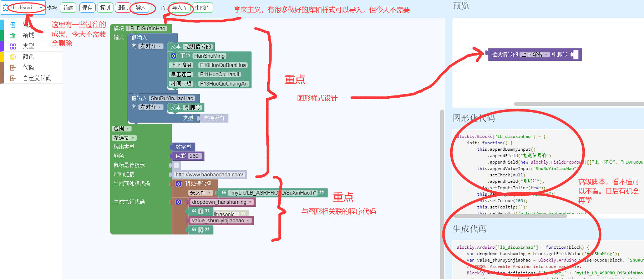
Task: Click gear icon on 下拉 HanShuMing block
Action: pyautogui.click(x=173, y=56)
